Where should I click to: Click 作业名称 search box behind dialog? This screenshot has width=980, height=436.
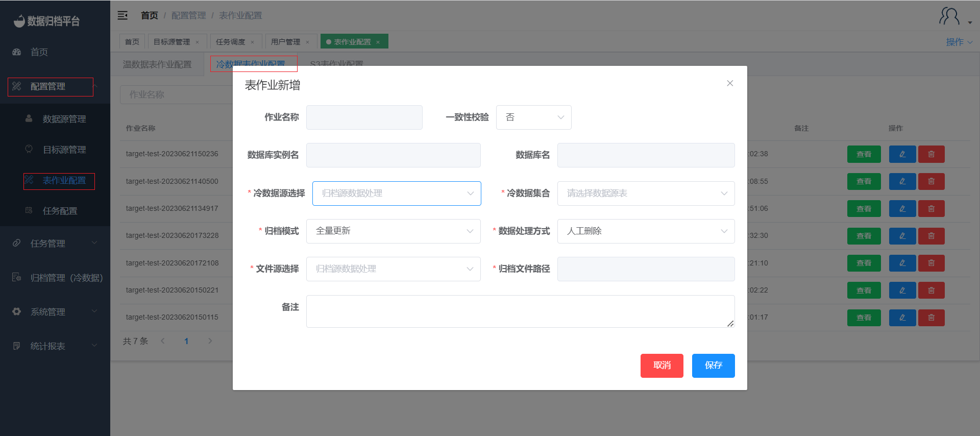(176, 94)
